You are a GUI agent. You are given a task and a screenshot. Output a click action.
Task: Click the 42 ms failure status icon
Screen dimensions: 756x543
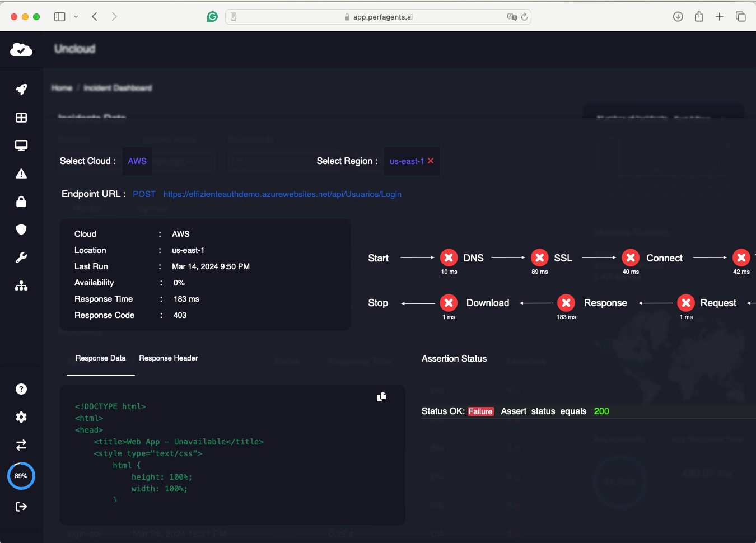(741, 258)
